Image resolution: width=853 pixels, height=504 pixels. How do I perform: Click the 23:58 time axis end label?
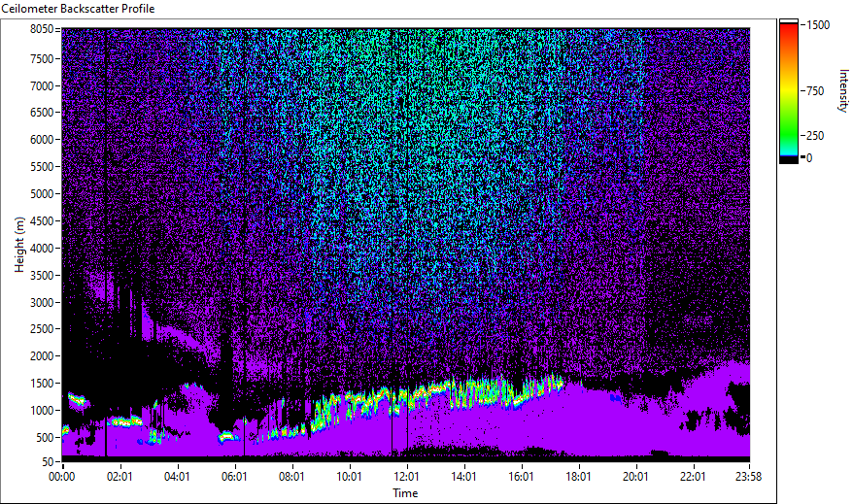[x=748, y=477]
